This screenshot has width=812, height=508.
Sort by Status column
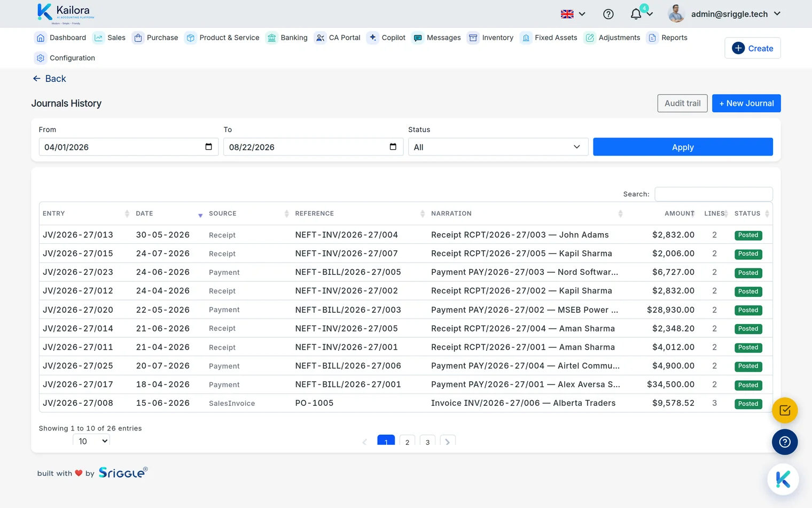click(751, 213)
